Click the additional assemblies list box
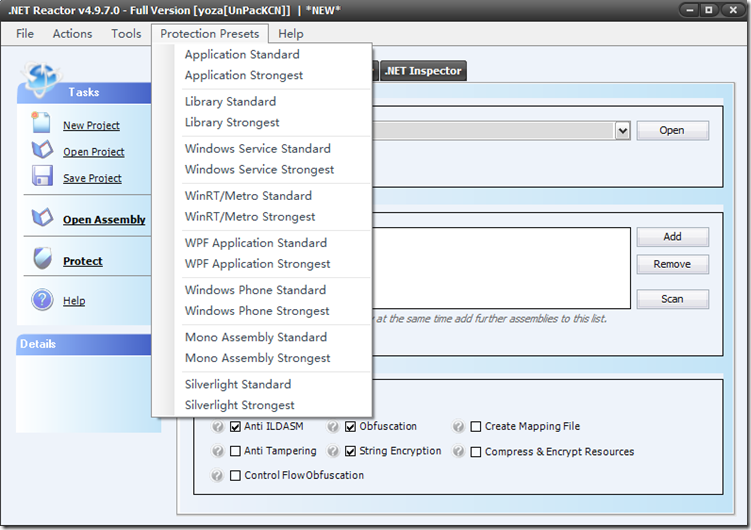751x530 pixels. pyautogui.click(x=500, y=265)
